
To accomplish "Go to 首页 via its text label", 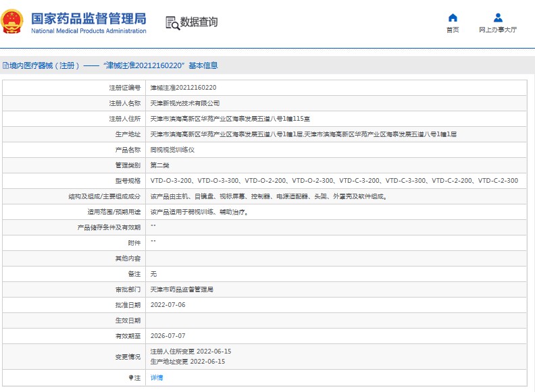I will pos(452,30).
